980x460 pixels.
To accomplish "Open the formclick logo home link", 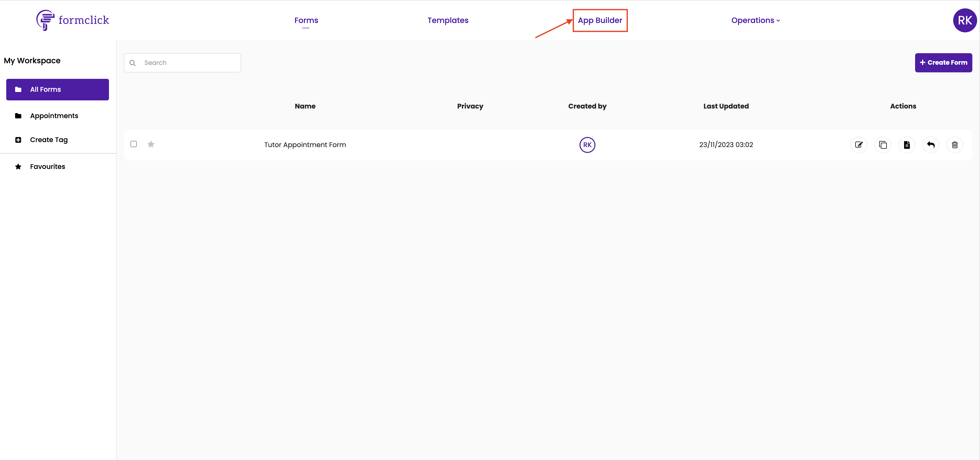I will 72,20.
